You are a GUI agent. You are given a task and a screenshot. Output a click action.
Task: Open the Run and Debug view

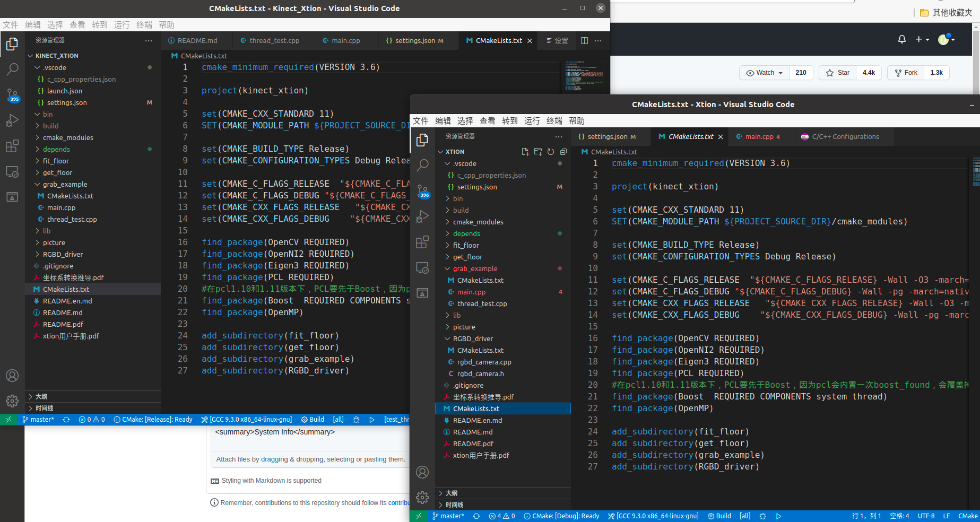[x=422, y=216]
